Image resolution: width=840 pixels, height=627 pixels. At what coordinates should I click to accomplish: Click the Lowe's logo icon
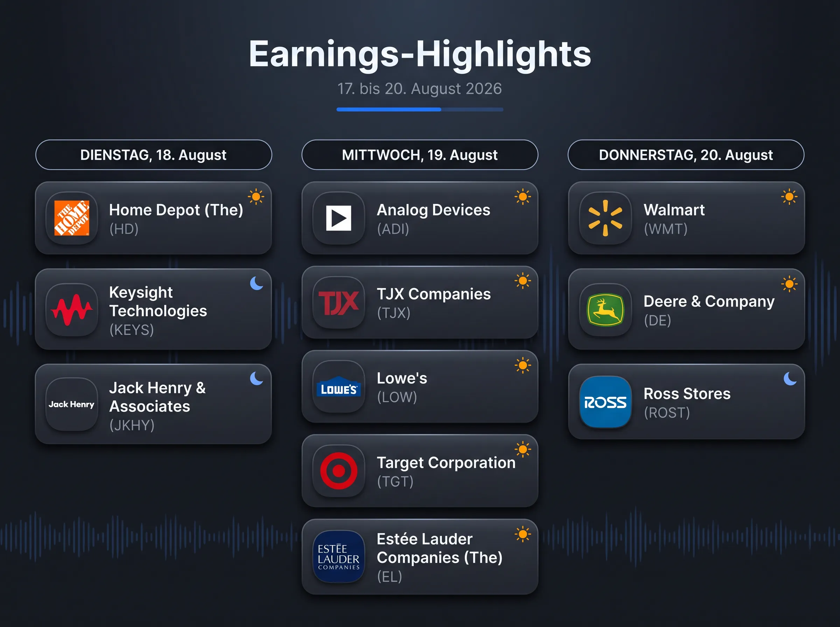tap(338, 387)
